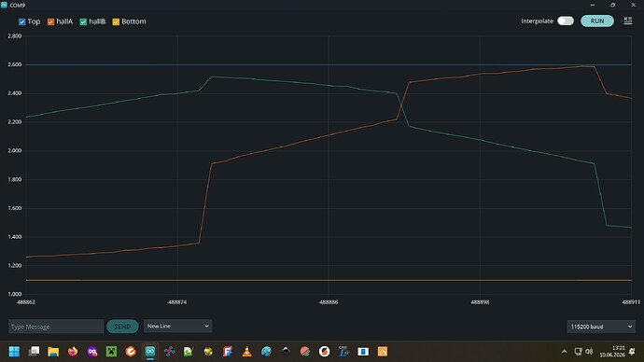
Task: Click the SEND button
Action: click(x=122, y=327)
